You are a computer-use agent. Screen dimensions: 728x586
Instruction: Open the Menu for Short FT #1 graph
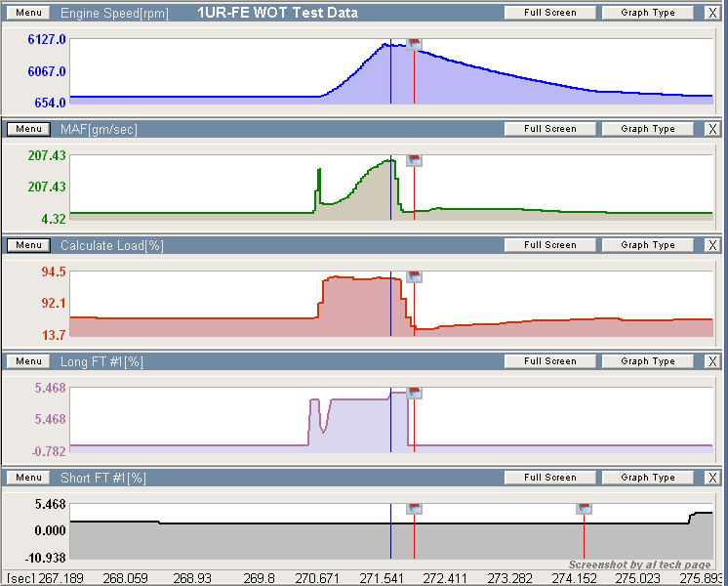point(28,478)
